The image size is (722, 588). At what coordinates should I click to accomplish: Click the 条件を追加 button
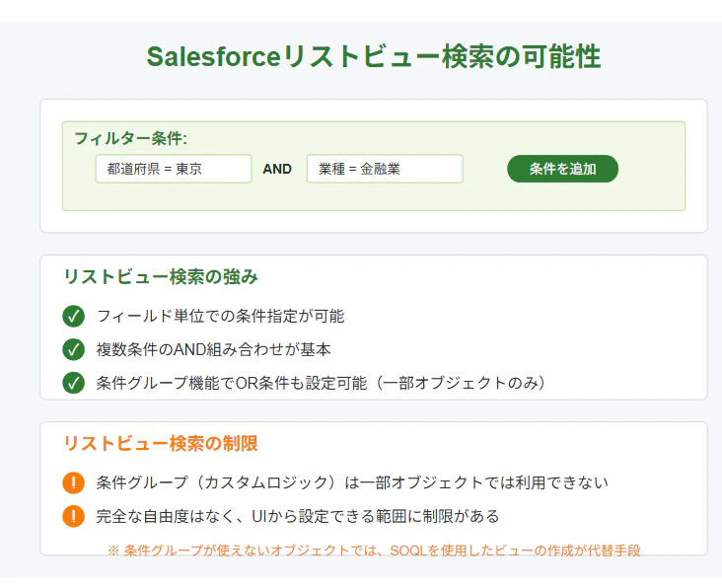point(562,169)
